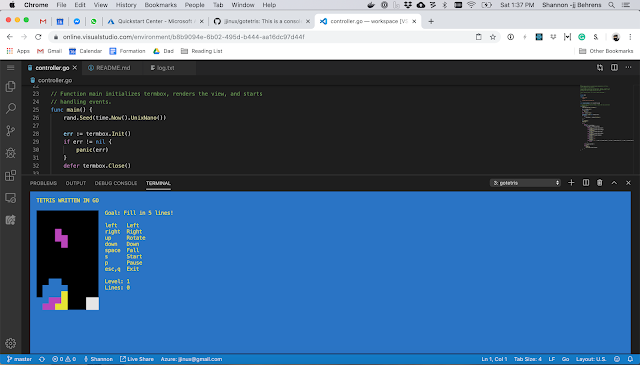Change indentation via Tab Size: 4
The image size is (640, 365).
click(528, 359)
